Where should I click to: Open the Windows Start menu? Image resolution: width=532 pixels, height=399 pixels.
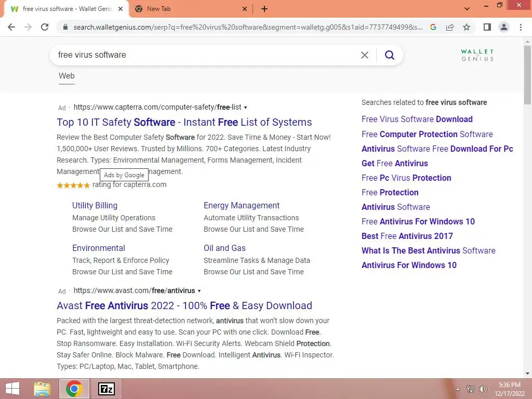pyautogui.click(x=12, y=389)
